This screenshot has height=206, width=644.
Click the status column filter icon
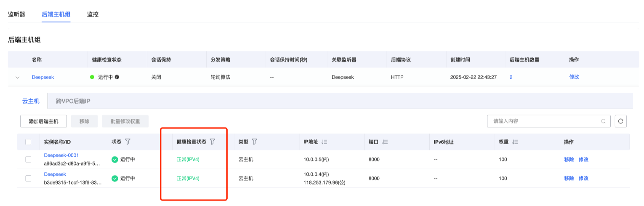(128, 142)
